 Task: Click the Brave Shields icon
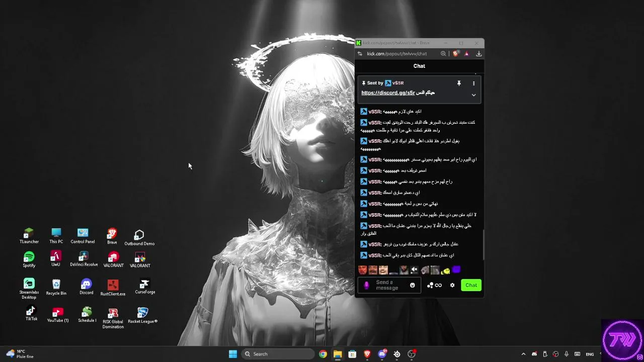455,53
